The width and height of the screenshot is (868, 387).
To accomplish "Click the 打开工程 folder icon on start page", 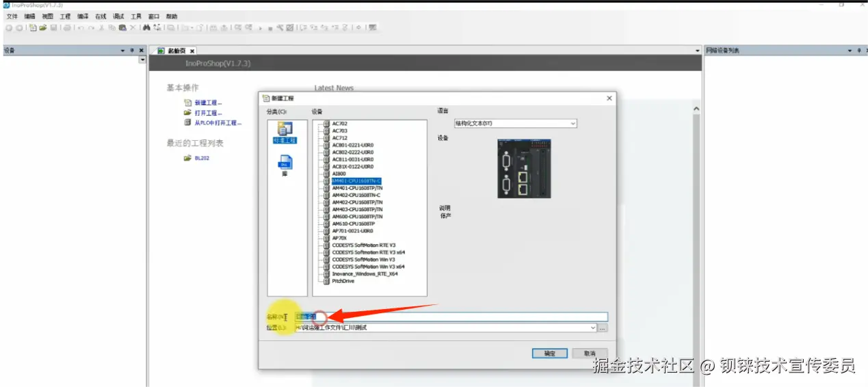I will 188,113.
